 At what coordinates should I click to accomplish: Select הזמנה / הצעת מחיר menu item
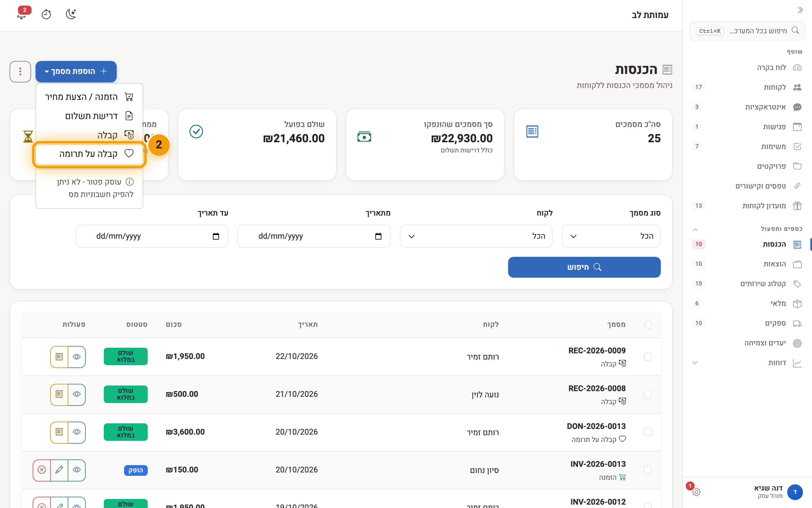tap(89, 97)
